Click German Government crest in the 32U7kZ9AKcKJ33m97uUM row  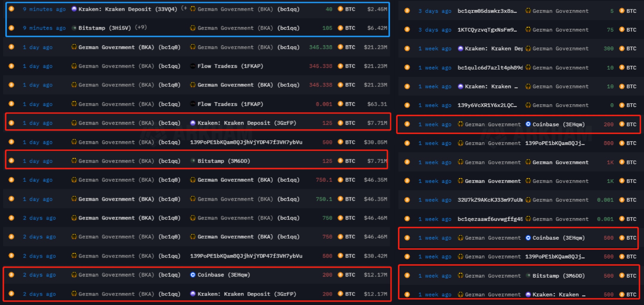[528, 200]
